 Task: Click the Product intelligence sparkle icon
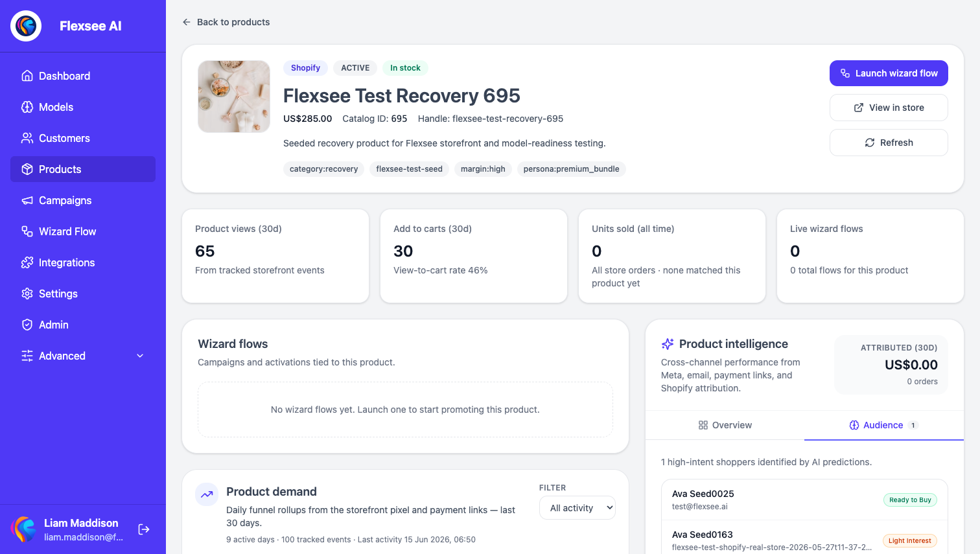(x=668, y=344)
